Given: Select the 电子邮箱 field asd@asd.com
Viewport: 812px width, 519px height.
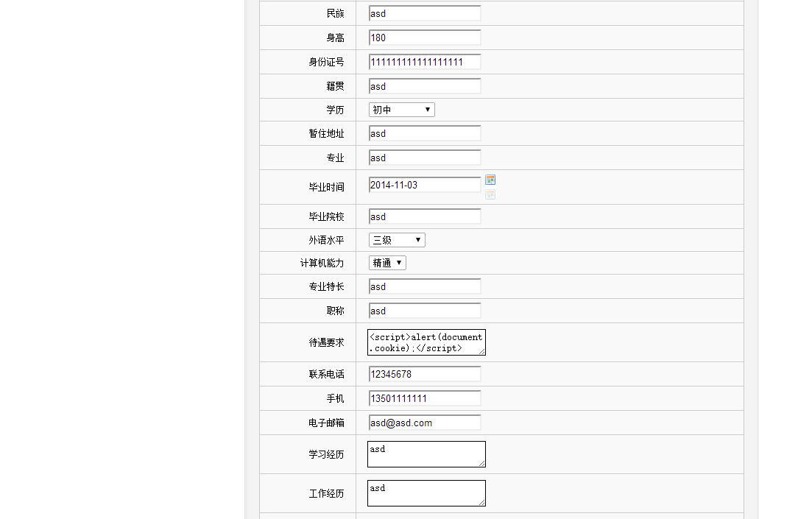Looking at the screenshot, I should click(425, 423).
